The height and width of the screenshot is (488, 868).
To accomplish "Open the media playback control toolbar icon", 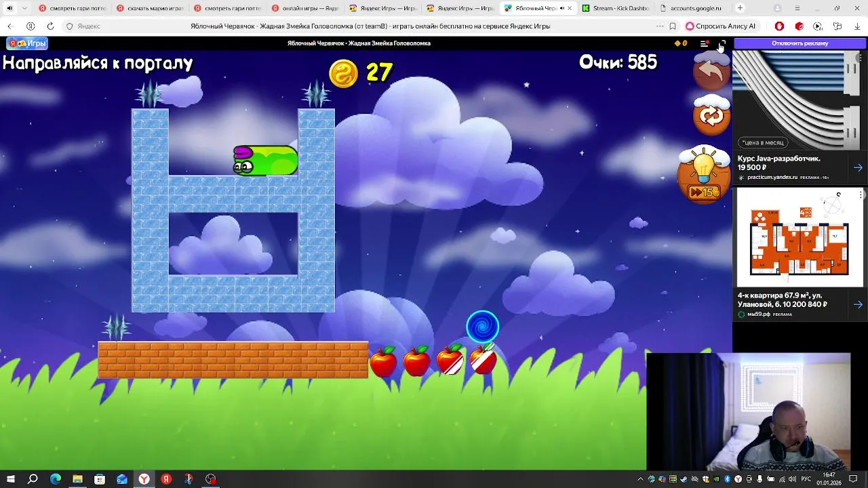I will pyautogui.click(x=818, y=26).
